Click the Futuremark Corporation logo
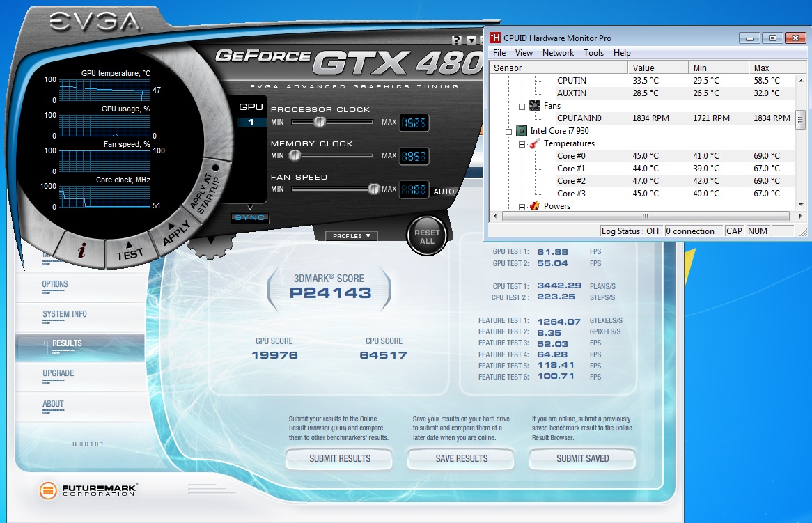Screen dimensions: 812x523 pyautogui.click(x=88, y=490)
